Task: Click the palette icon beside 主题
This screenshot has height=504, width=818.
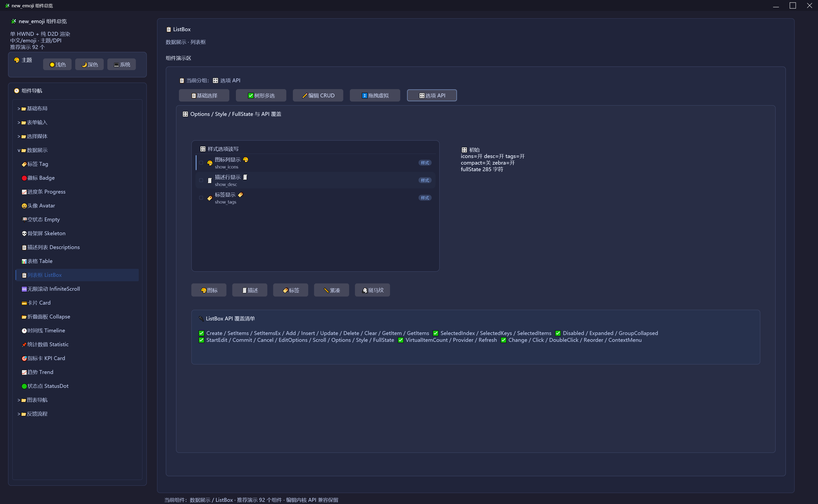Action: [17, 60]
